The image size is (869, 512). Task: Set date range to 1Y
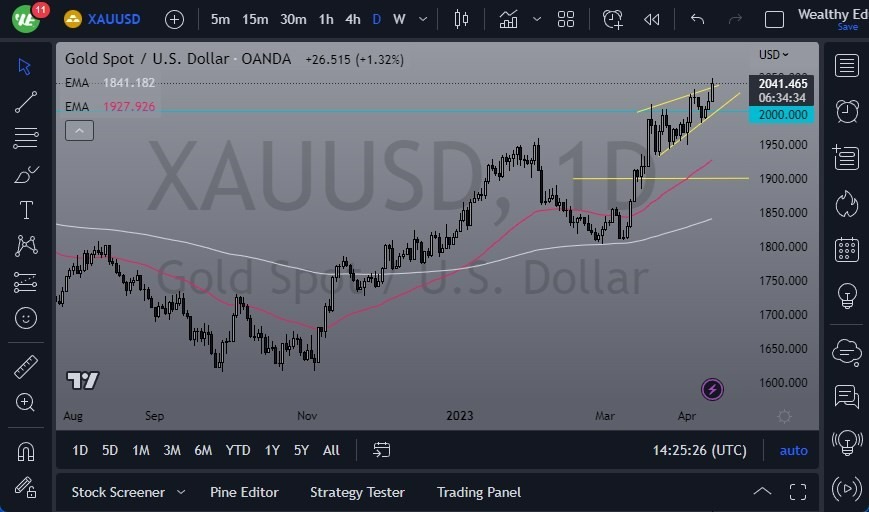coord(272,450)
